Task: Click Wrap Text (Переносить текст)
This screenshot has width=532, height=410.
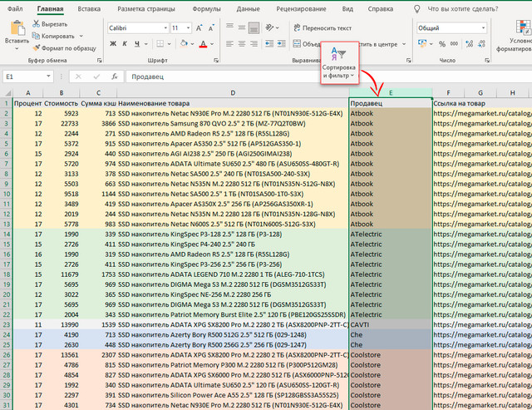Action: 323,27
